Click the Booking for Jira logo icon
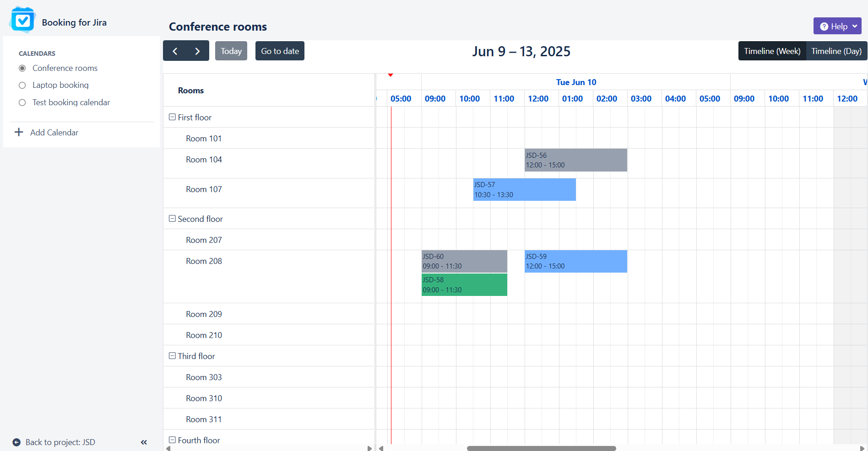Screen dimensions: 868x451 pyautogui.click(x=22, y=20)
